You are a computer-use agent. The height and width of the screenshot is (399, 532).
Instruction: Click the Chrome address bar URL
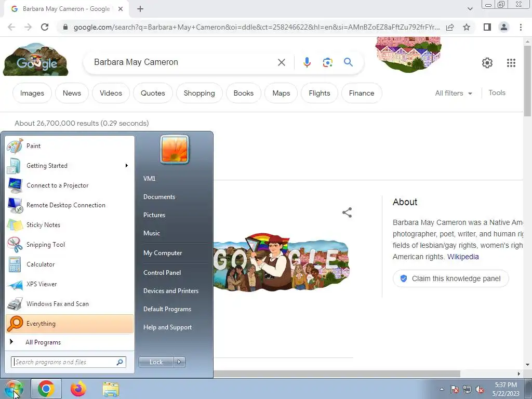[x=257, y=27]
